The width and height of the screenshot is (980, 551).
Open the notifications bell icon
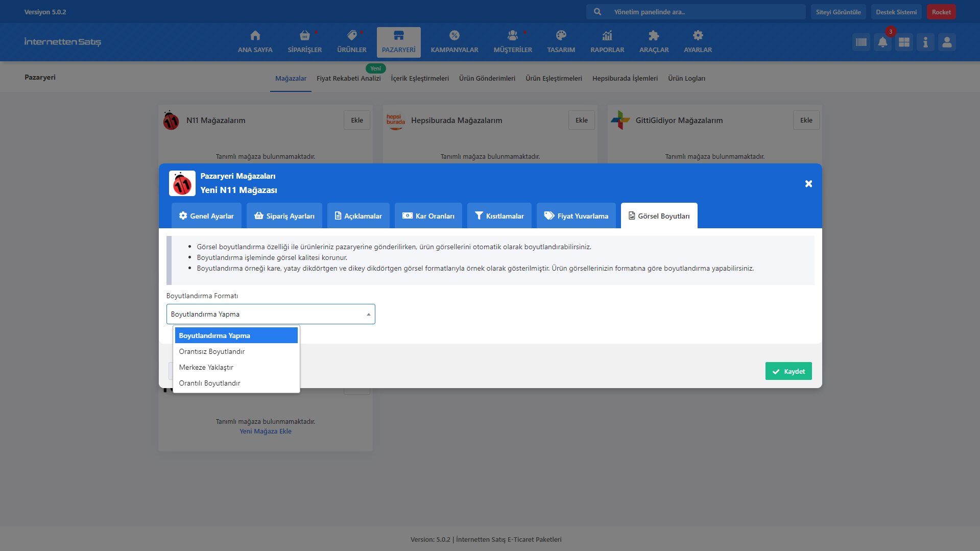point(882,42)
